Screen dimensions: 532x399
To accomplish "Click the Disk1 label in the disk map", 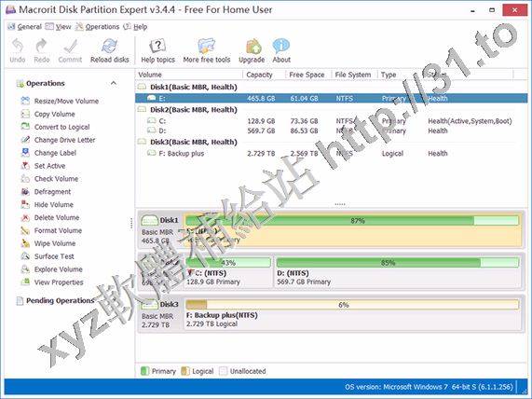I will point(169,220).
